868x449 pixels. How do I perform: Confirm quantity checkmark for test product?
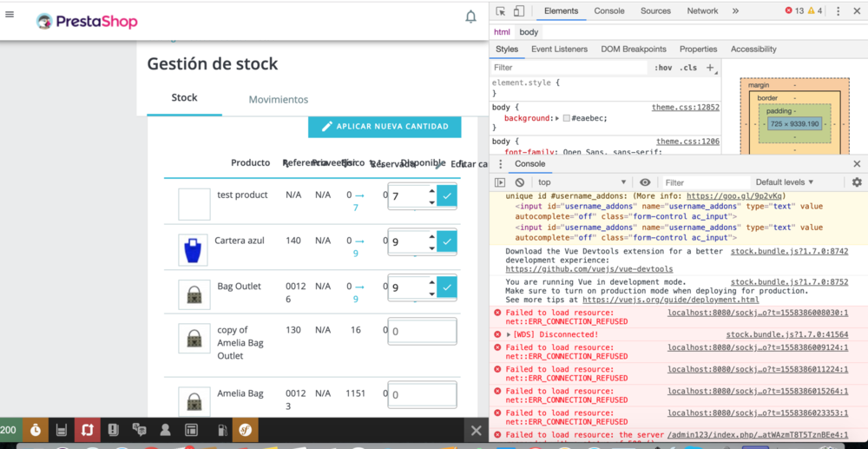coord(447,195)
